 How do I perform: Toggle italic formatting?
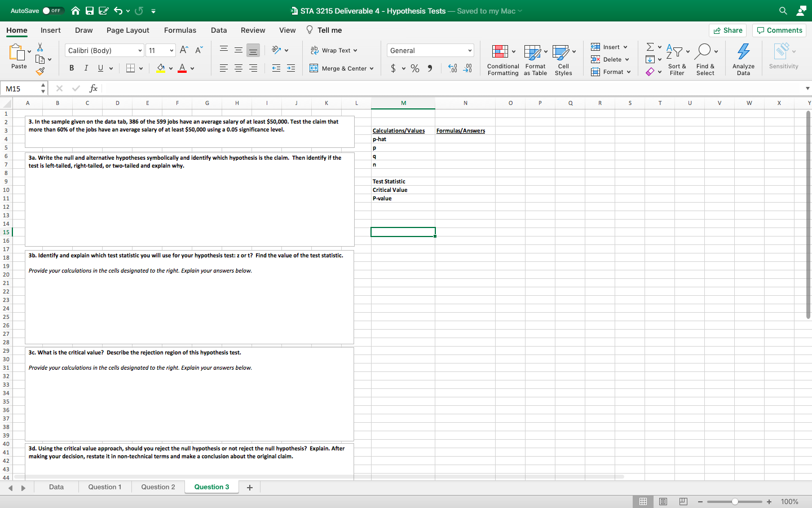(x=85, y=68)
